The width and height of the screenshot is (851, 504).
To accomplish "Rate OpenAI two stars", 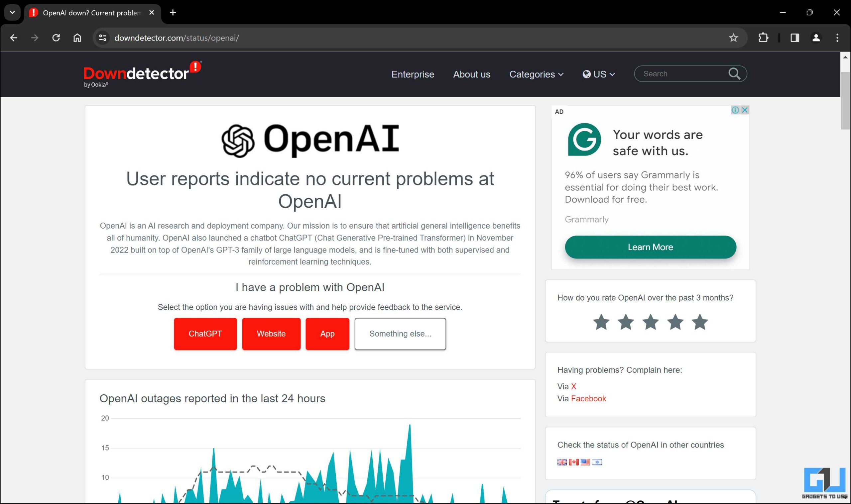I will point(626,322).
